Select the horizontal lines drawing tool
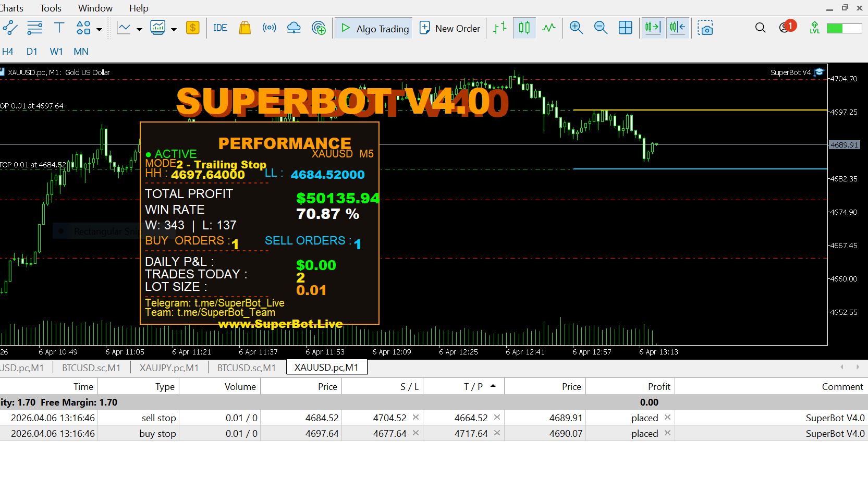Viewport: 868px width, 477px height. click(x=34, y=28)
